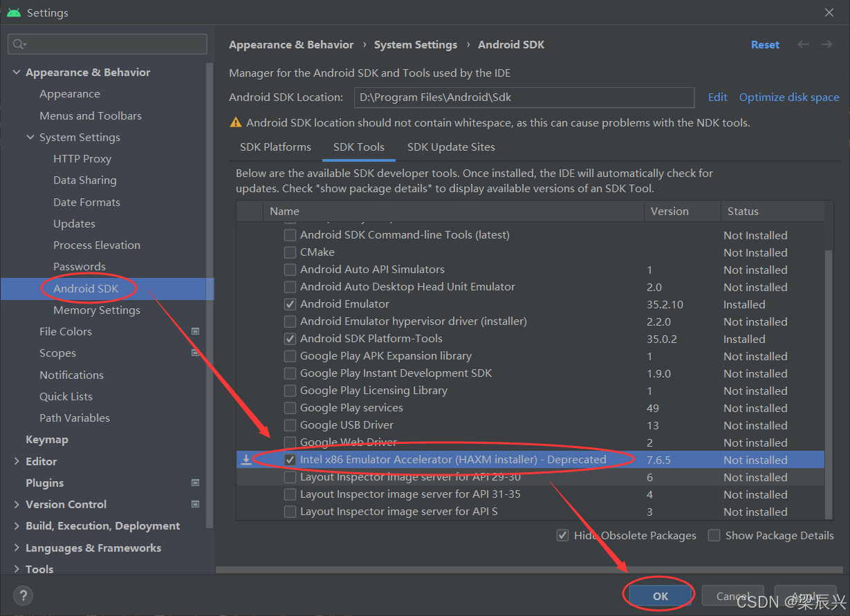The height and width of the screenshot is (616, 850).
Task: Click version 35.2.10 of Android Emulator
Action: (x=665, y=304)
